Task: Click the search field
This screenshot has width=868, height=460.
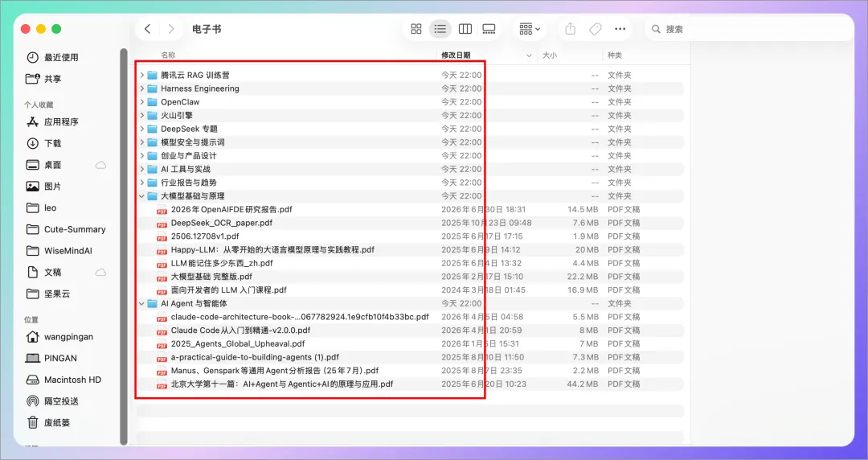Action: click(750, 29)
